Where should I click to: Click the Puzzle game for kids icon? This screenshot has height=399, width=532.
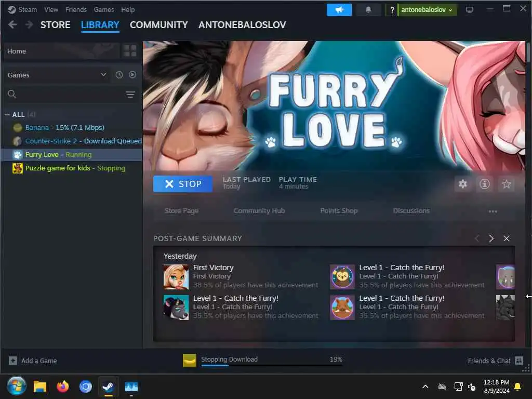pyautogui.click(x=17, y=168)
